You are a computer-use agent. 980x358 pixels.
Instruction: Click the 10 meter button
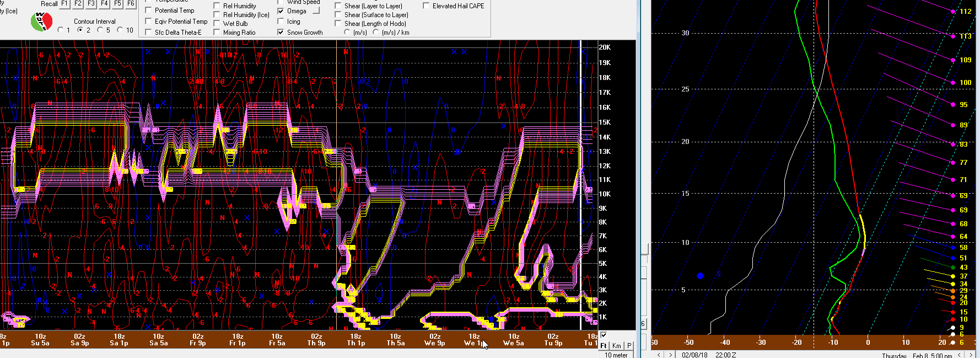[616, 355]
